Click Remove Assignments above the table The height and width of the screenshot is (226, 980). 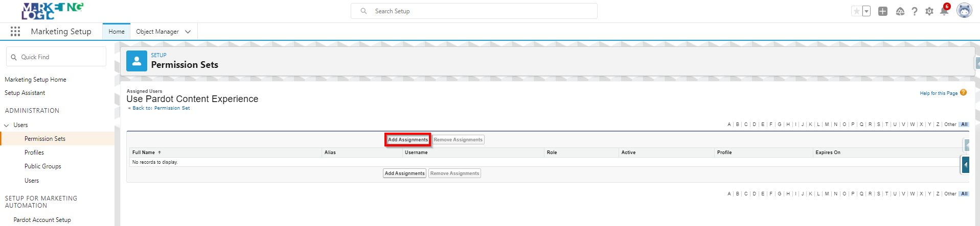(x=458, y=140)
